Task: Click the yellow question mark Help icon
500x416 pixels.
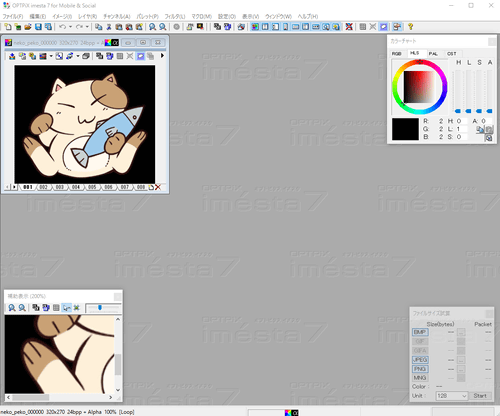Action: [x=410, y=27]
